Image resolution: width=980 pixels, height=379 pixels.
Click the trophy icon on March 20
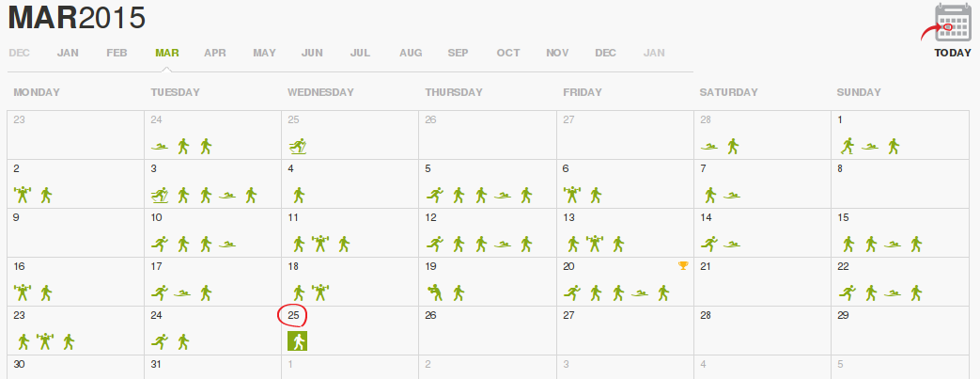[x=682, y=266]
